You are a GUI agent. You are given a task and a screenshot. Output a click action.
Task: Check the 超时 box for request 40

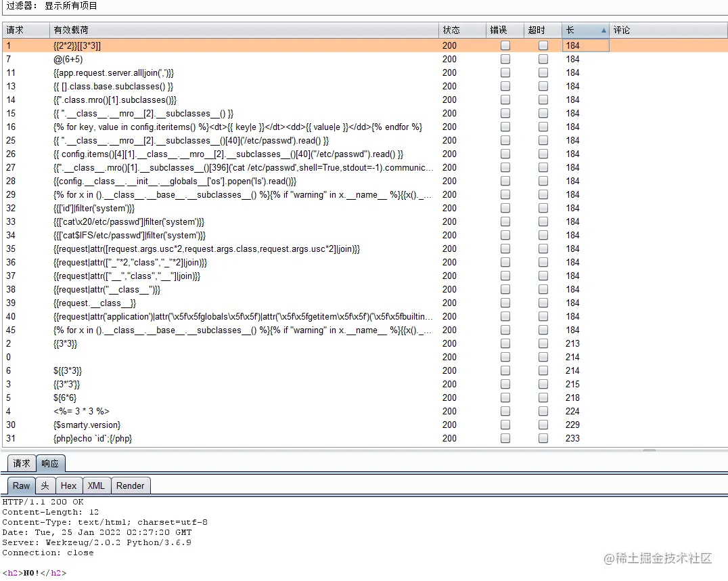(543, 316)
